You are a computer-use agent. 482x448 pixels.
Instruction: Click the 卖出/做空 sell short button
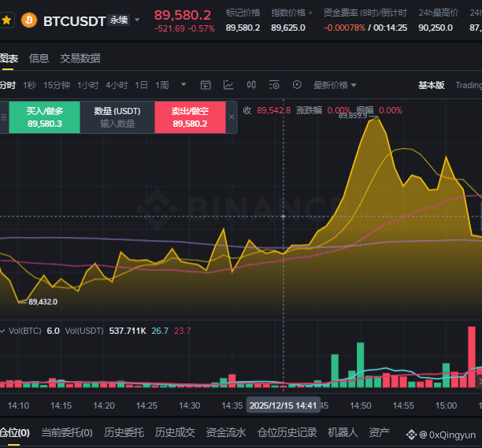(190, 117)
